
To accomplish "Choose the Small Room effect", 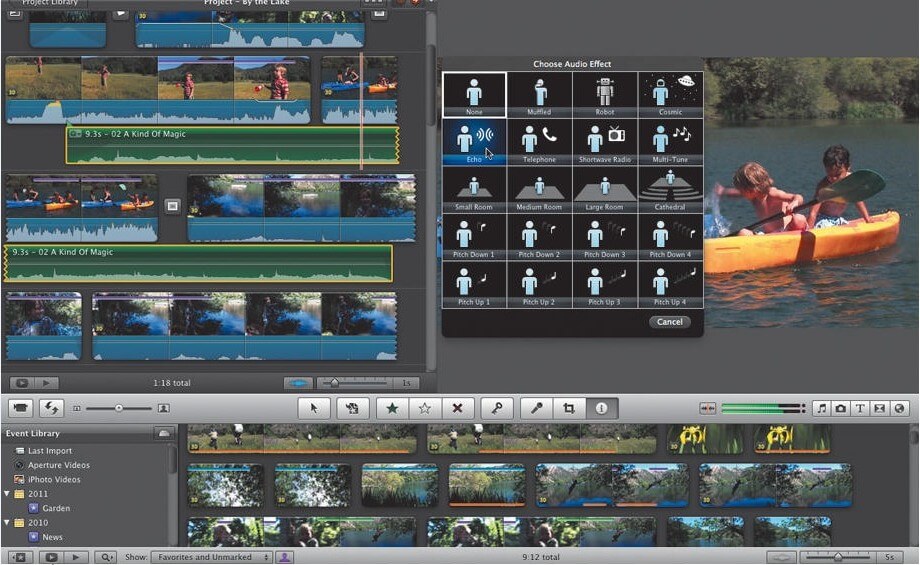I will click(x=474, y=190).
